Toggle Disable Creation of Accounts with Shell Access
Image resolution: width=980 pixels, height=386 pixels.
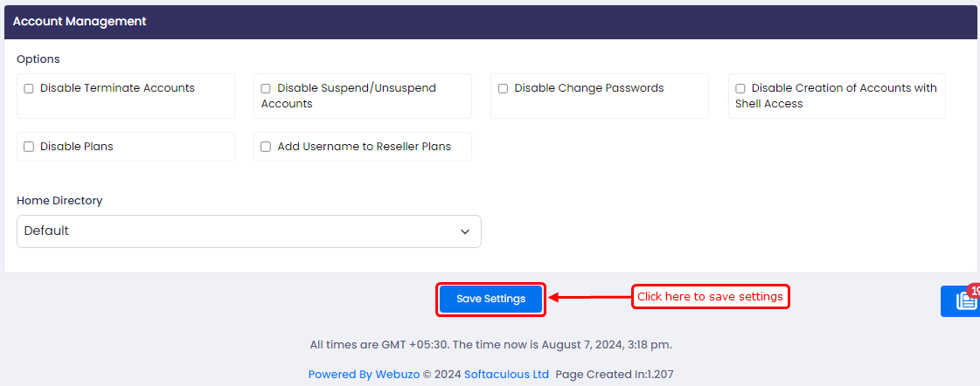pyautogui.click(x=740, y=89)
